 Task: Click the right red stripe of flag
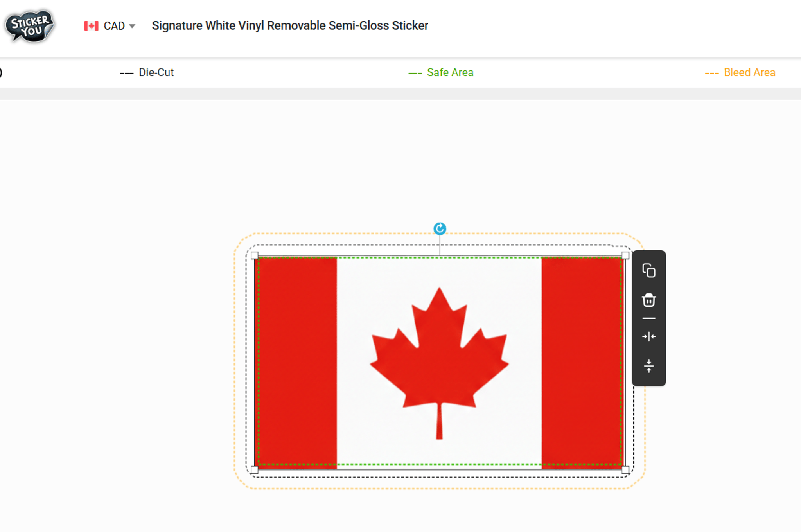(x=581, y=362)
